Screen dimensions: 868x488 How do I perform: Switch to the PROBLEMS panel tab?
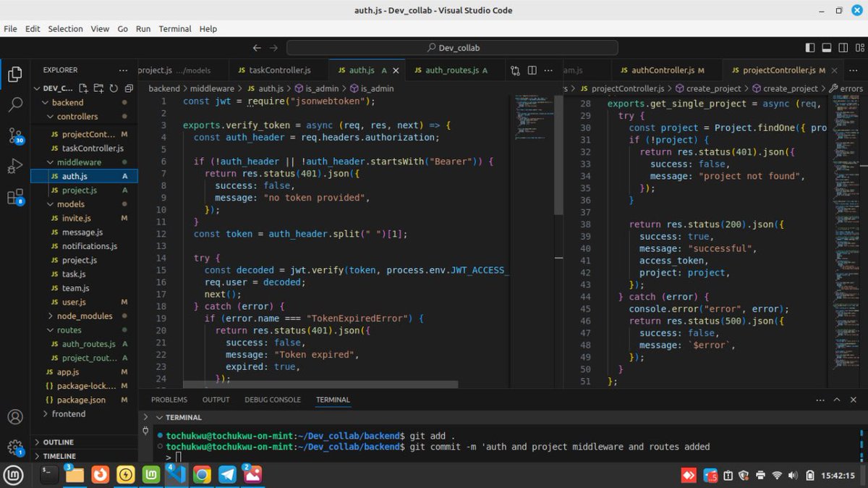(x=169, y=400)
